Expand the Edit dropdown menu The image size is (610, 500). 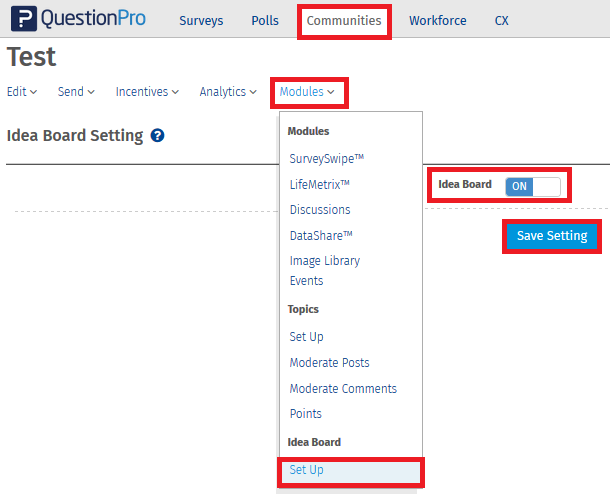point(22,92)
